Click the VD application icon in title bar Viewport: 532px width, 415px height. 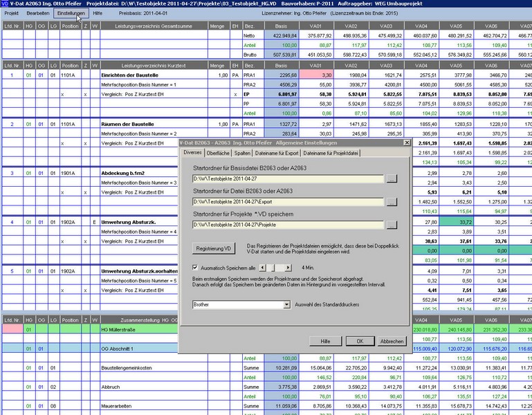coord(5,3)
